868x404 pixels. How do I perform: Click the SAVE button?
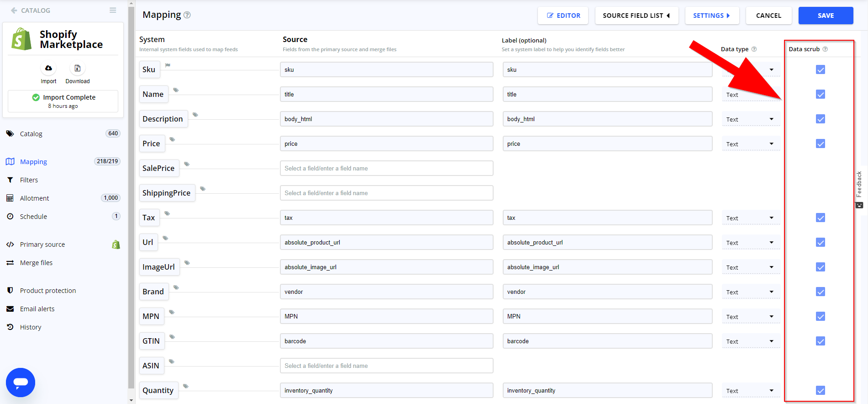click(x=826, y=16)
